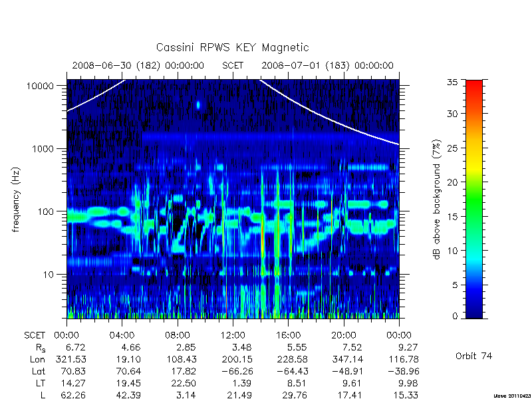Screen dimensions: 532x399
Task: Click the Lon value 200.15
Action: [x=237, y=359]
